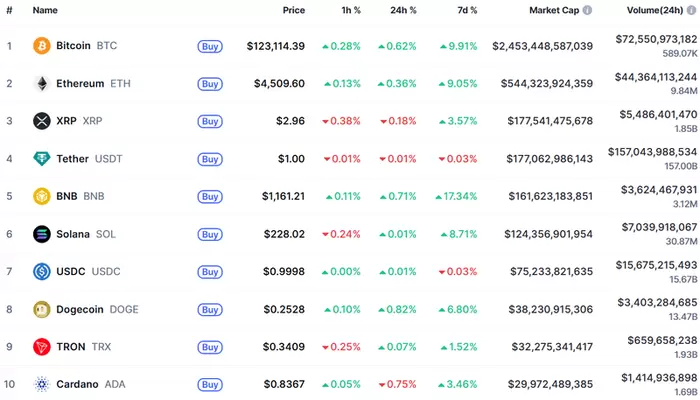Click the TRON logo icon
The image size is (700, 400).
[41, 347]
